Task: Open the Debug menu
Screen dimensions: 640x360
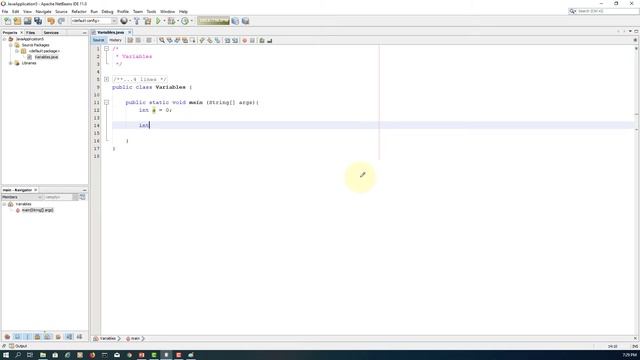Action: coord(107,11)
